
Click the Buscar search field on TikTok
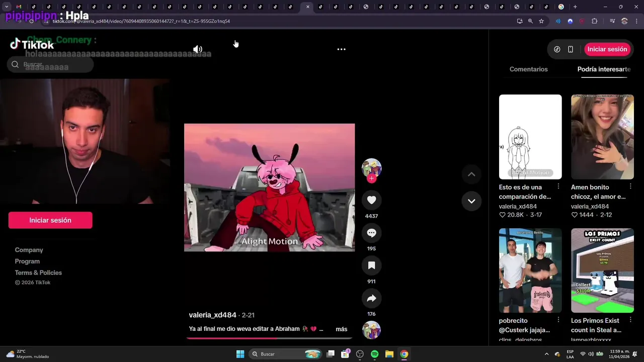(x=50, y=64)
